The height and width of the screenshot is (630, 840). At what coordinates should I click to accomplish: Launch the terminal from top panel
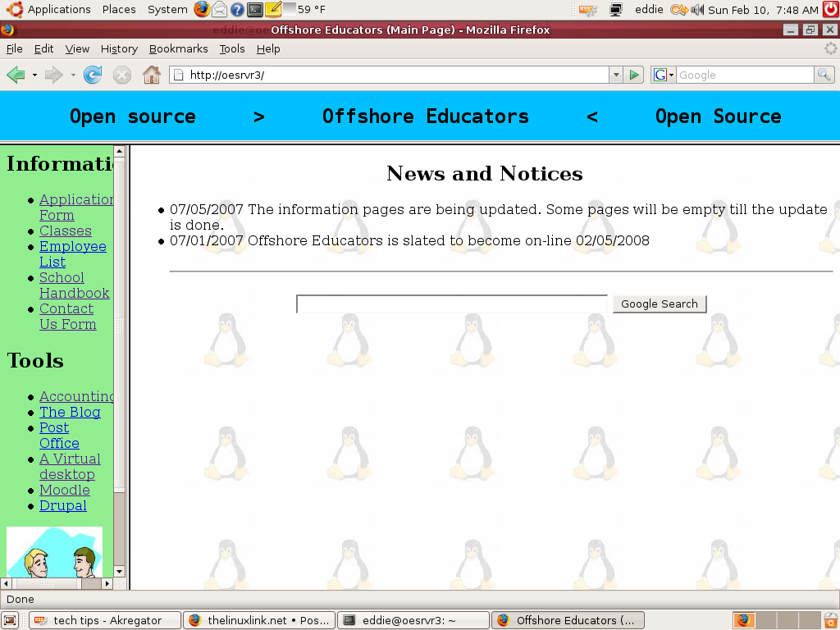[x=255, y=9]
